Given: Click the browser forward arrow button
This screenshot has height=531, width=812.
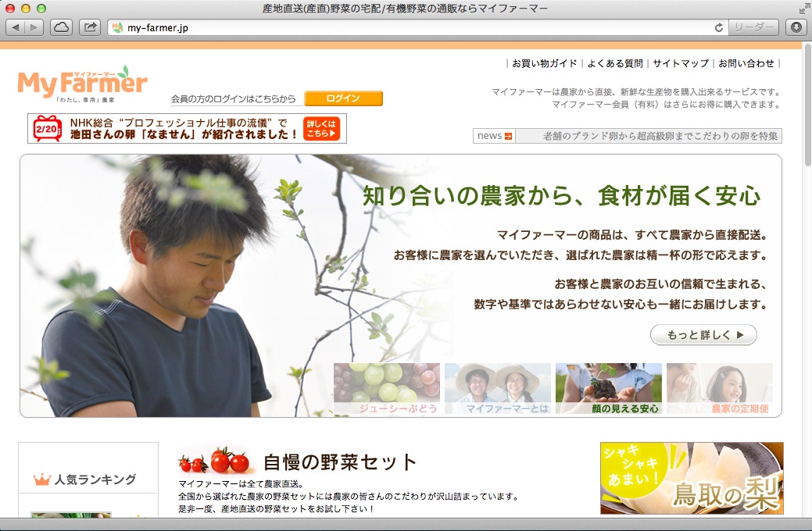Looking at the screenshot, I should coord(34,27).
